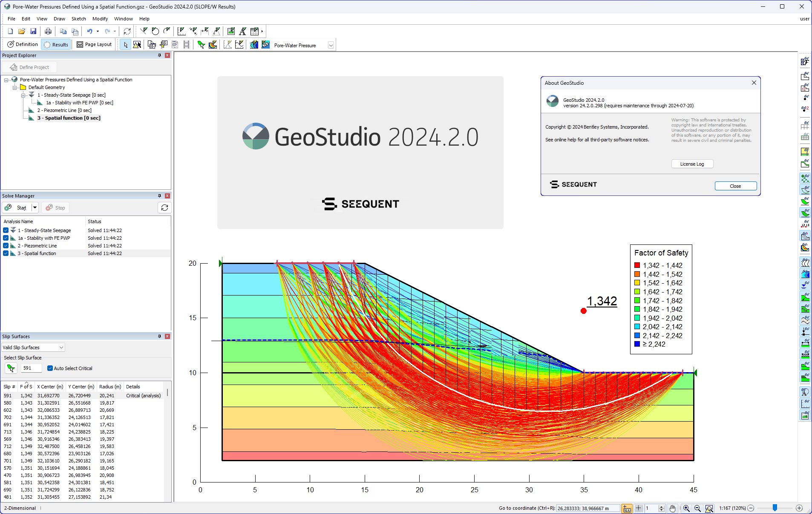The height and width of the screenshot is (514, 812).
Task: Click the Start solve button
Action: (x=17, y=208)
